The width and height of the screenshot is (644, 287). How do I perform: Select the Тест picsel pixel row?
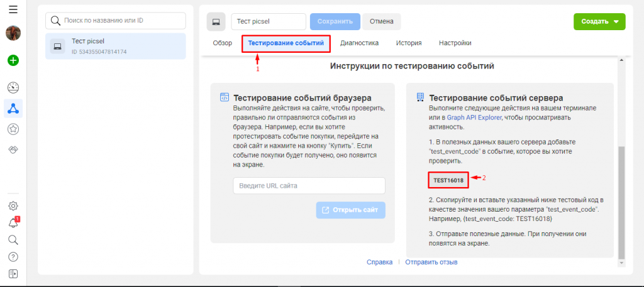point(116,46)
